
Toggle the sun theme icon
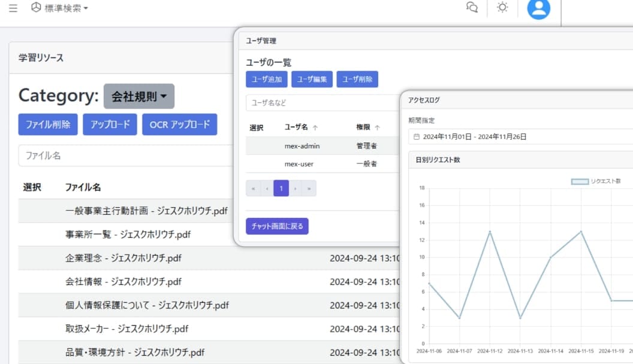pyautogui.click(x=502, y=7)
